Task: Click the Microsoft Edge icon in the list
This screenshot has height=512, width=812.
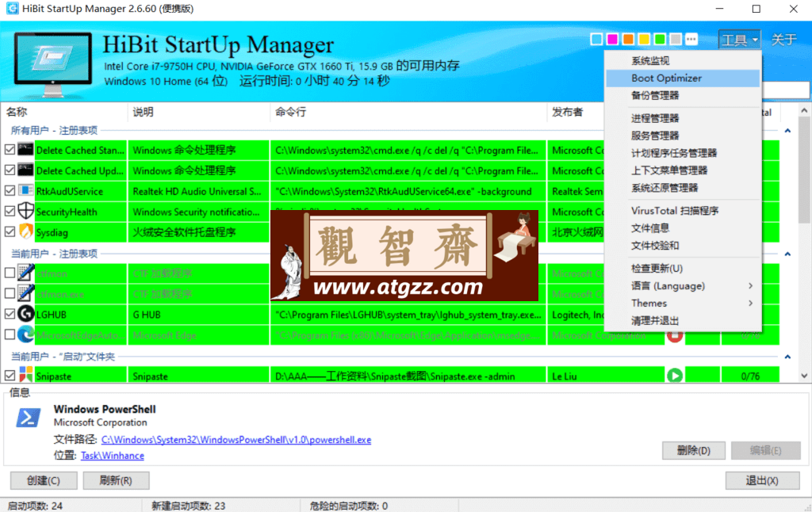Action: coord(25,335)
